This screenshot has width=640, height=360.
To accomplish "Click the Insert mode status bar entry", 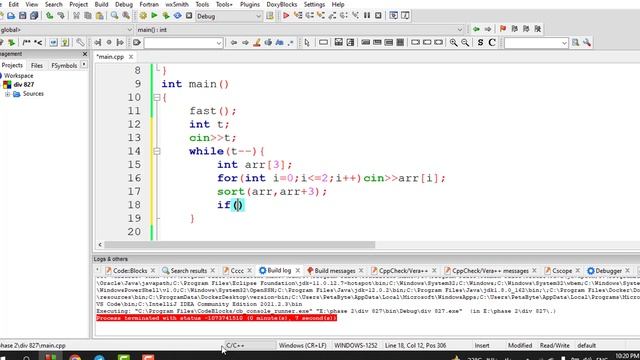I will [482, 345].
